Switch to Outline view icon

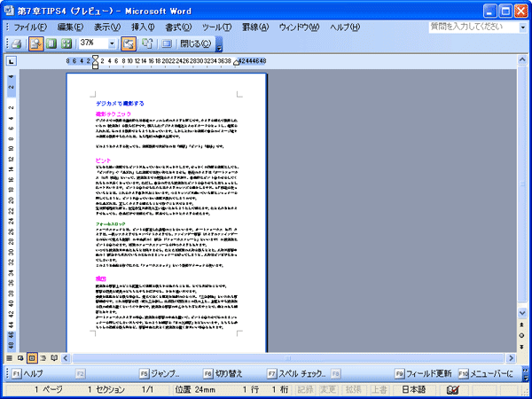click(x=43, y=358)
